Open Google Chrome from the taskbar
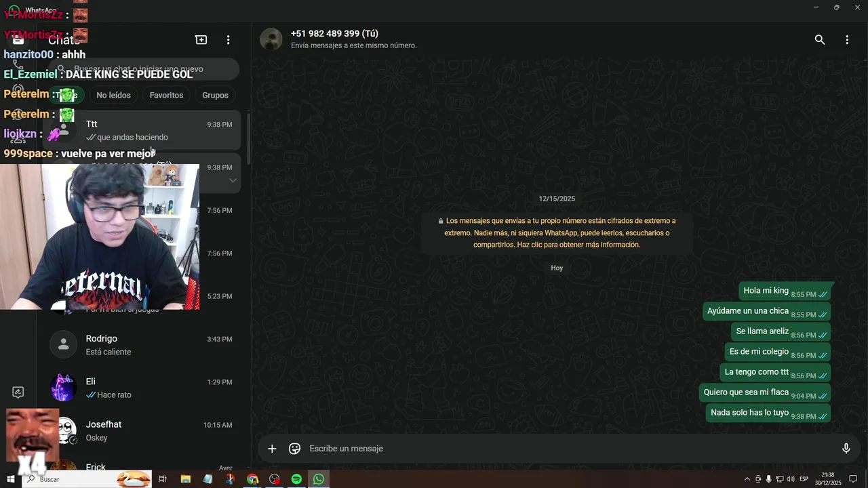Screen dimensions: 868x488 point(253,479)
